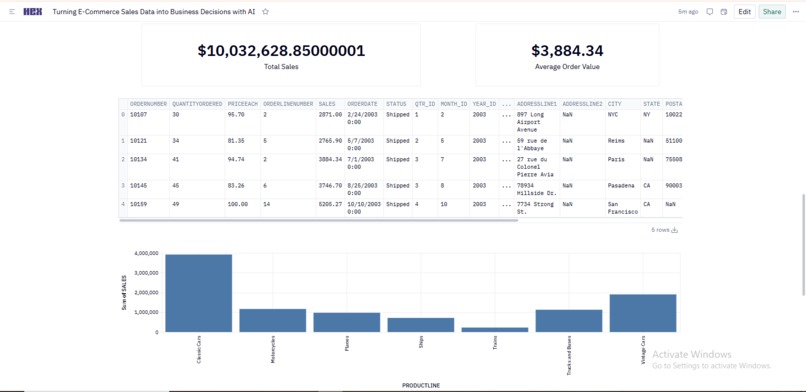Click the QTR_ID column header

(x=425, y=104)
